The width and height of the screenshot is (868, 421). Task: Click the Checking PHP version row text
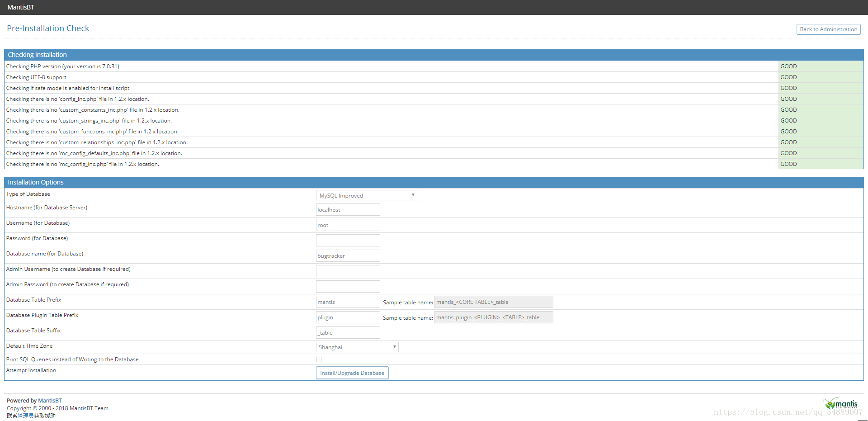(63, 66)
